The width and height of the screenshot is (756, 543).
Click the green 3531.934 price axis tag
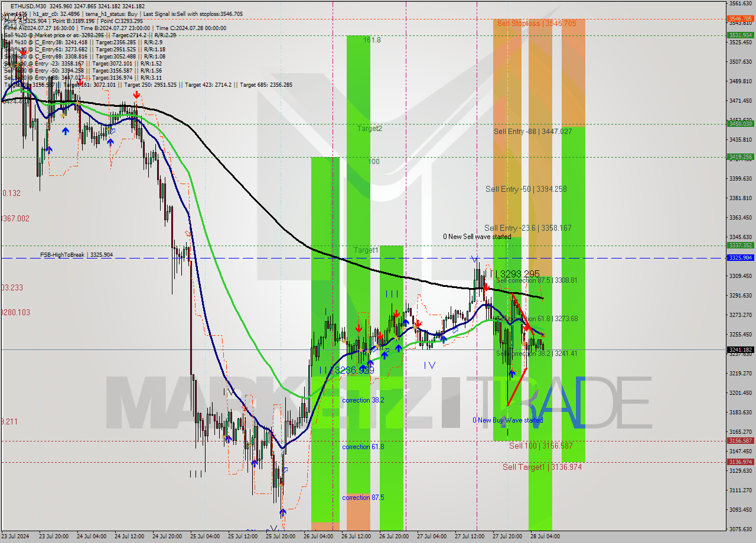(x=740, y=35)
